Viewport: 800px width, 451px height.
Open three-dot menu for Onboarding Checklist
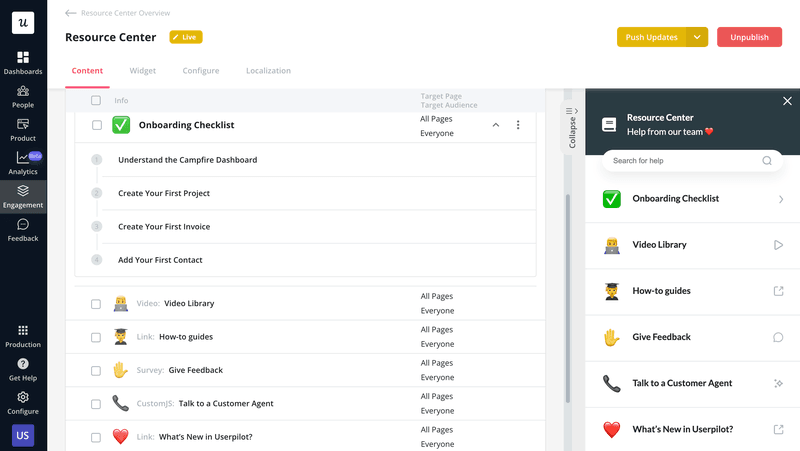point(518,125)
